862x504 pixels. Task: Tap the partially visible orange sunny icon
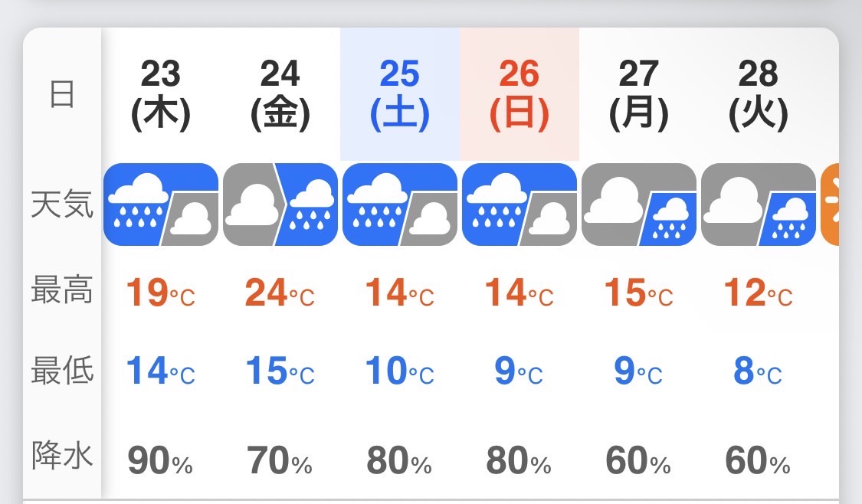pyautogui.click(x=830, y=205)
